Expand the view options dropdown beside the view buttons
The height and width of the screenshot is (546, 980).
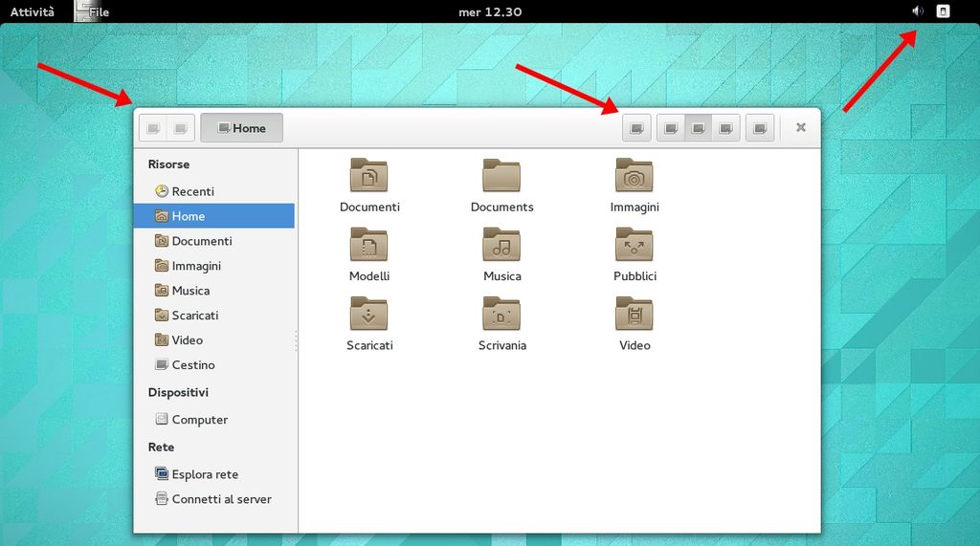(726, 128)
